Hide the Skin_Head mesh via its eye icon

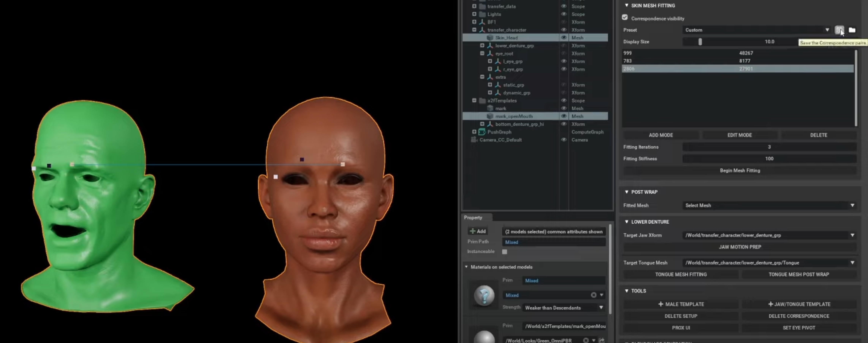point(563,38)
